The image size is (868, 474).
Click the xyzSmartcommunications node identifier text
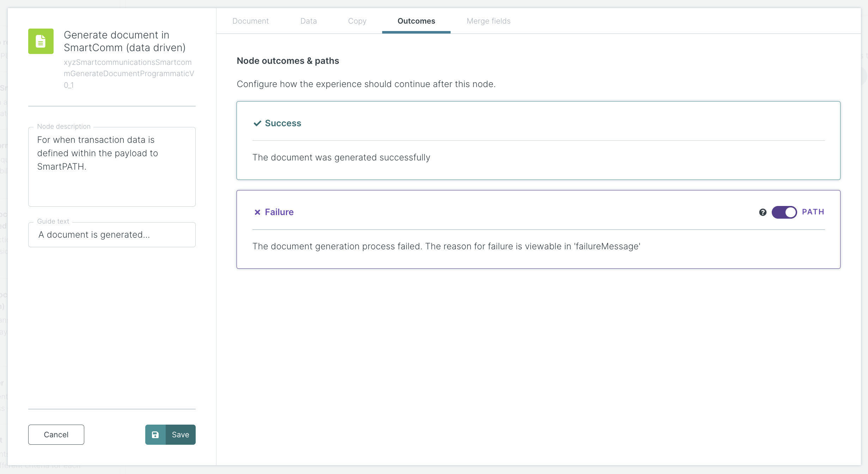coord(129,73)
